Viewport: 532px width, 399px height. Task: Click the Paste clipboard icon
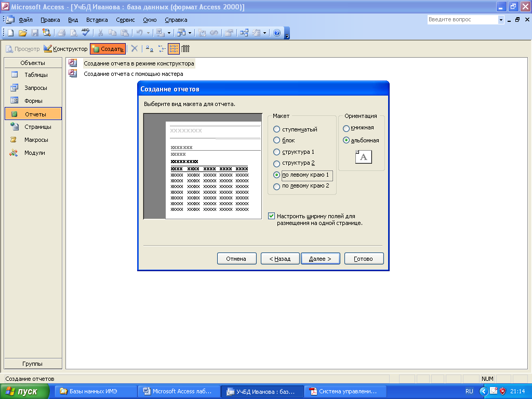[x=125, y=33]
